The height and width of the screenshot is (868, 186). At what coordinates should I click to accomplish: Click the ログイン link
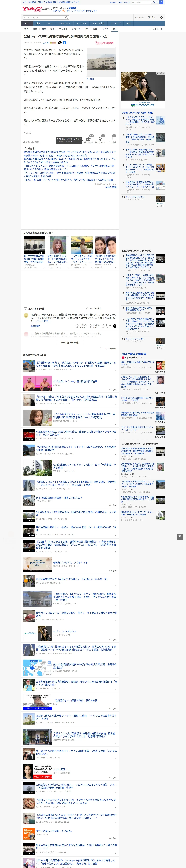click(57, 11)
